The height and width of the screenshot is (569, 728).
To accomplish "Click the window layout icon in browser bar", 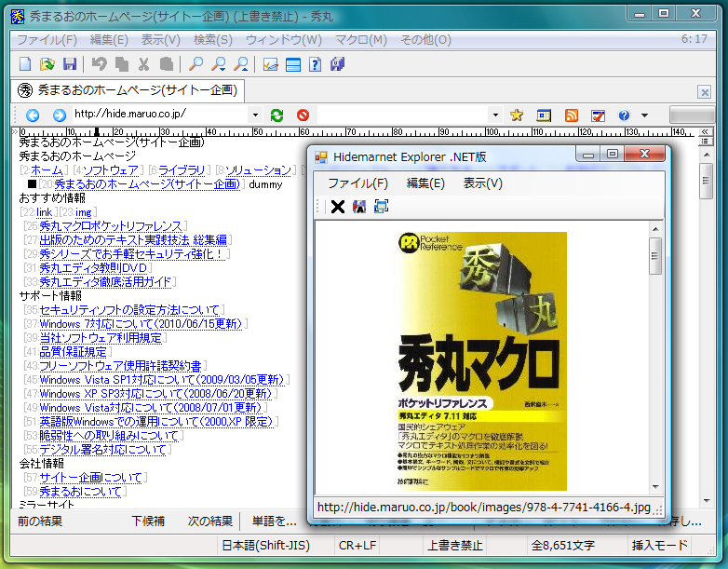I will pos(544,115).
